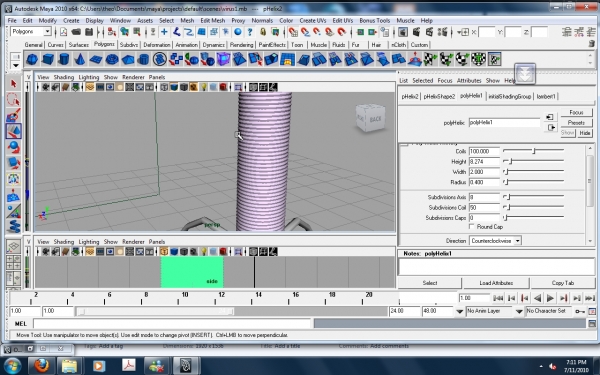Click the Presets button
Viewport: 600px width, 375px height.
point(576,123)
